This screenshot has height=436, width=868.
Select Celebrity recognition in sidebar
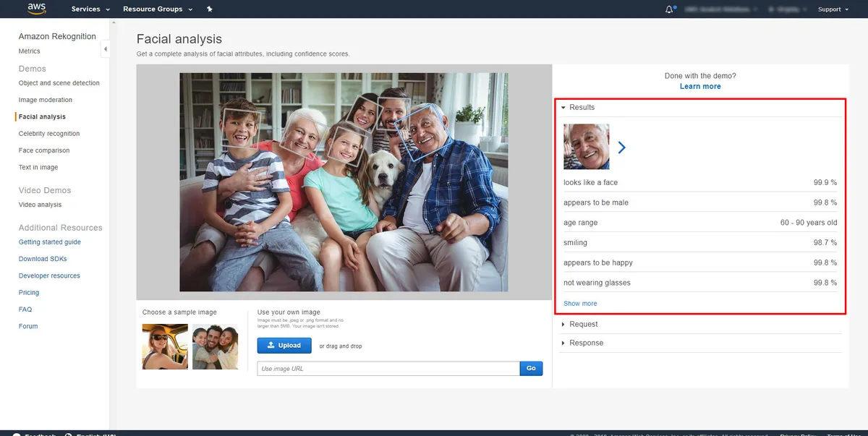click(x=49, y=134)
